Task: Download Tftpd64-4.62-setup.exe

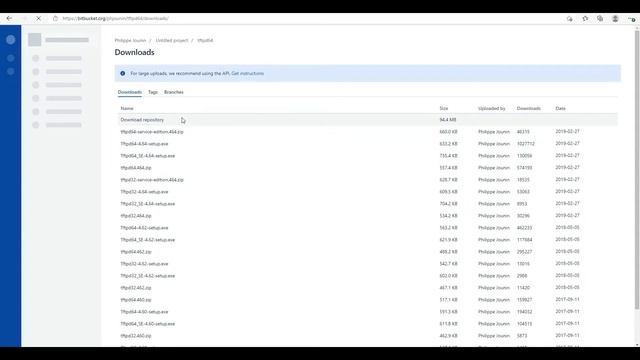Action: click(x=144, y=228)
